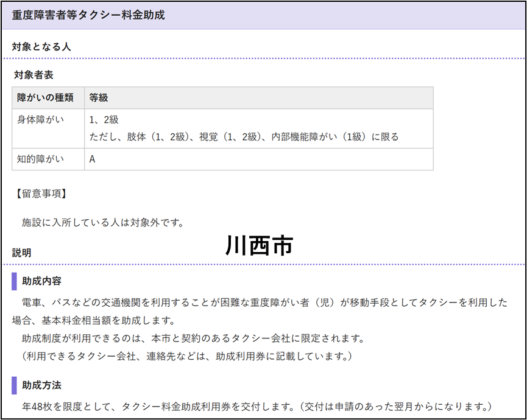Select the 説明 section heading
527x420 pixels.
[x=22, y=253]
